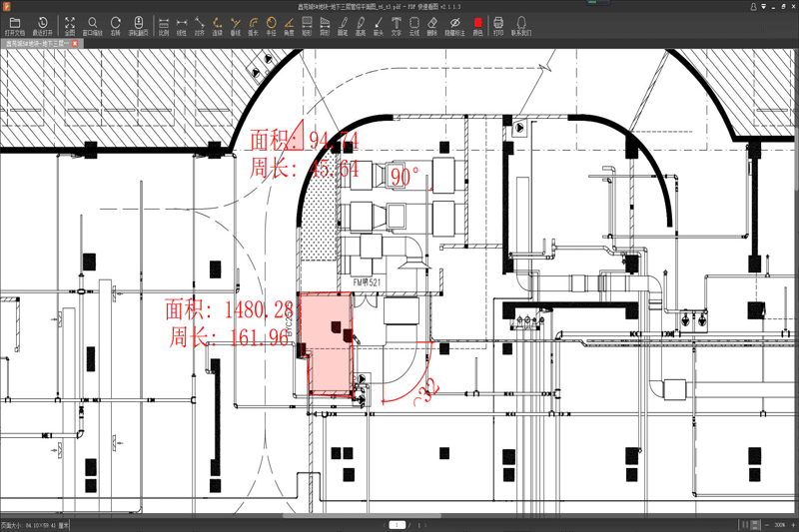This screenshot has height=532, width=799.
Task: Select the polygon area tool
Action: click(325, 26)
